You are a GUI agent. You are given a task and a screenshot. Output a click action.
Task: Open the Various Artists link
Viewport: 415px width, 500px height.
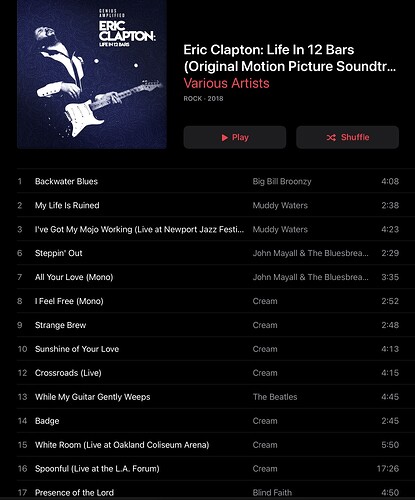226,83
